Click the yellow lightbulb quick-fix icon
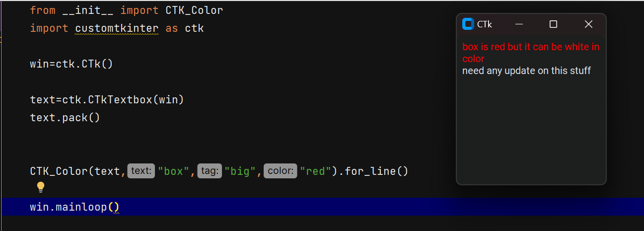The height and width of the screenshot is (231, 644). pos(41,187)
